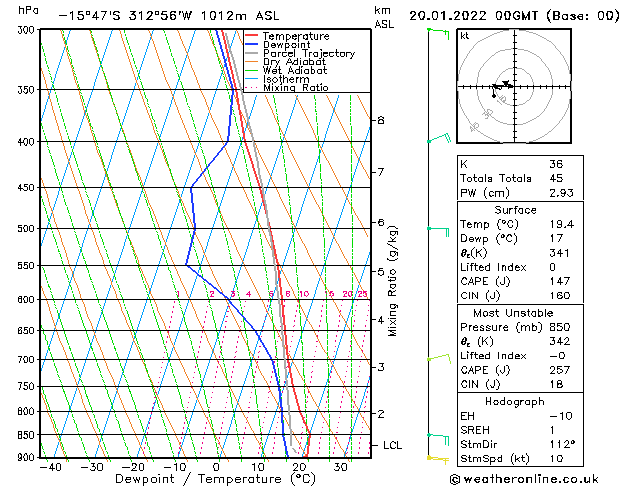Click the StmSpd (kt) value 10
Image resolution: width=629 pixels, height=486 pixels.
(x=556, y=458)
